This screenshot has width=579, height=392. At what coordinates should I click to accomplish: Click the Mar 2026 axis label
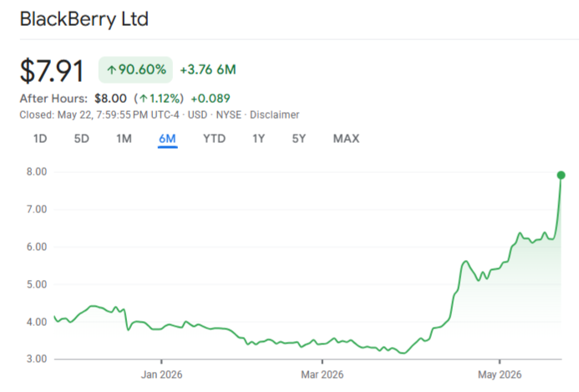(322, 374)
